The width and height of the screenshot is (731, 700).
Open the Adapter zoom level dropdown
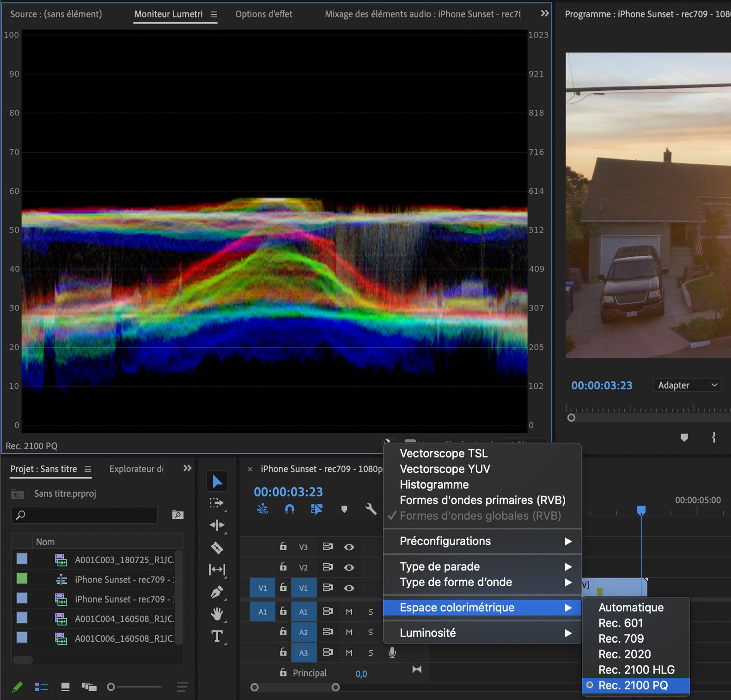tap(687, 385)
